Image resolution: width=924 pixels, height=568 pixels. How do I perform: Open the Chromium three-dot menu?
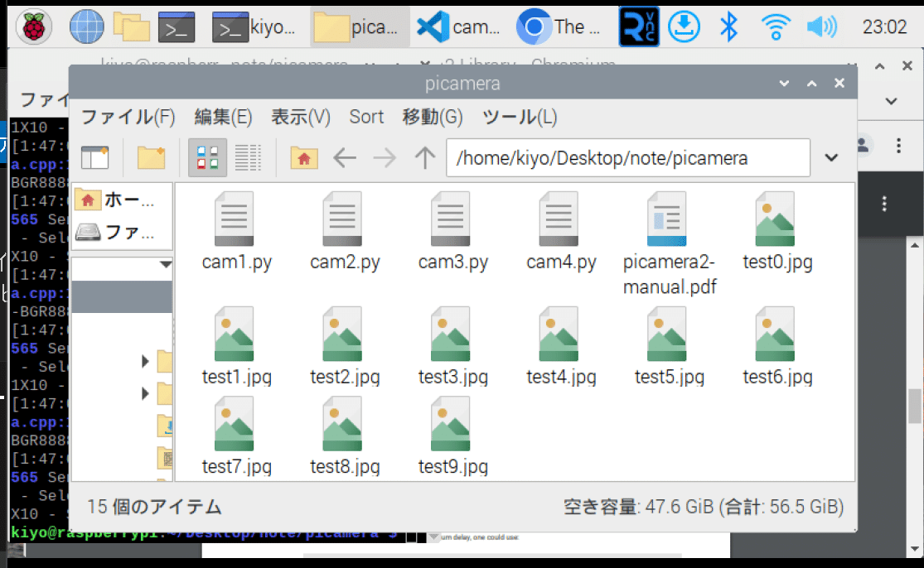(897, 145)
